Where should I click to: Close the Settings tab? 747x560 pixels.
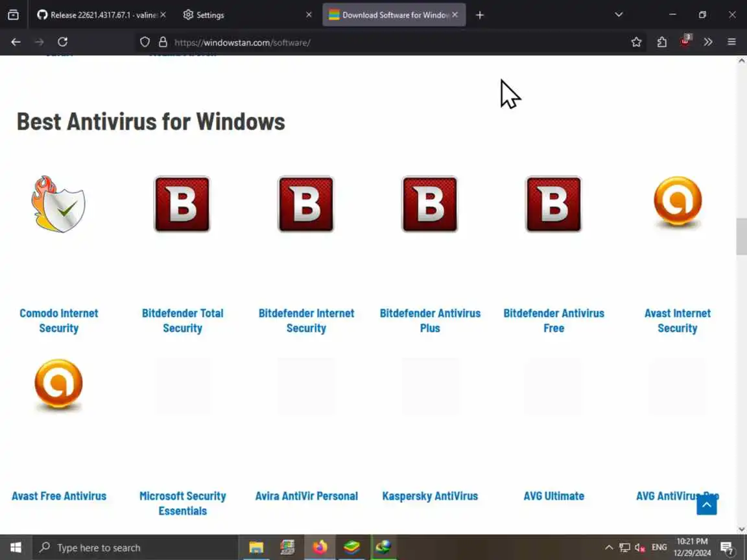pos(309,15)
